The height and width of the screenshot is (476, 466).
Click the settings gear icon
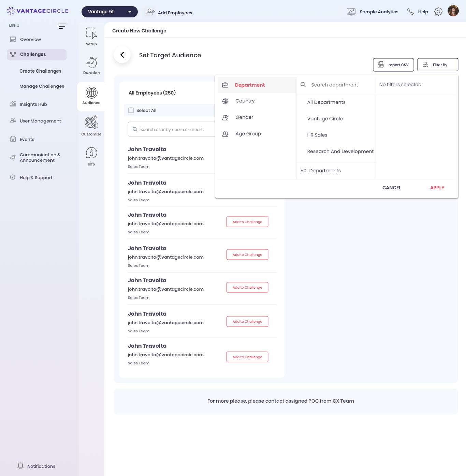click(x=438, y=12)
